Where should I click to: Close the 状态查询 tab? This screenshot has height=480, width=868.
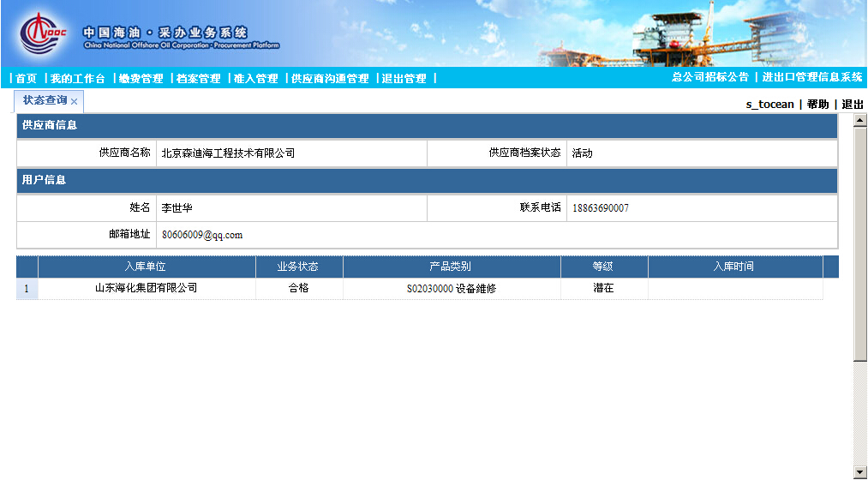click(75, 102)
